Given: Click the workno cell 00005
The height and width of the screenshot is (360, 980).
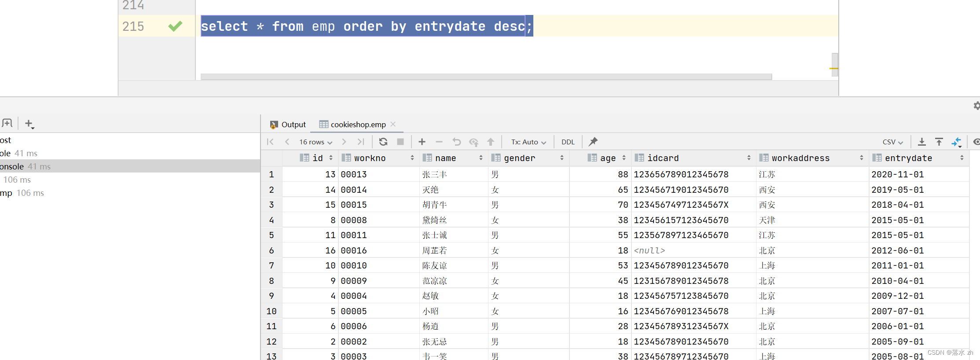Looking at the screenshot, I should (379, 311).
